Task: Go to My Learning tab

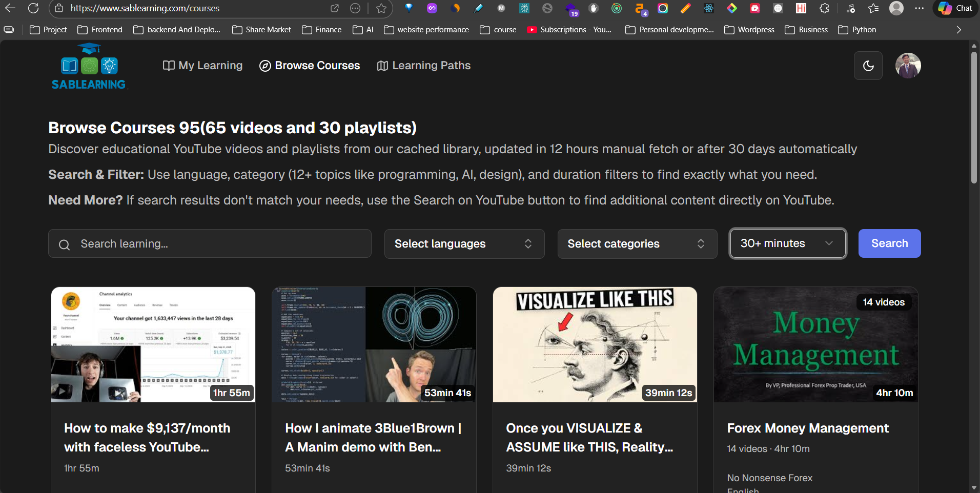Action: [x=203, y=66]
